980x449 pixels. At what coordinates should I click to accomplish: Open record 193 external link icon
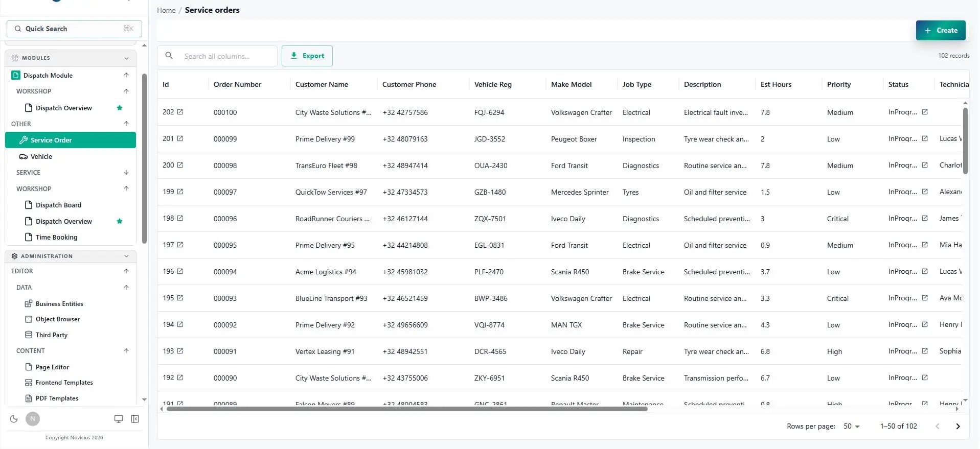coord(180,351)
